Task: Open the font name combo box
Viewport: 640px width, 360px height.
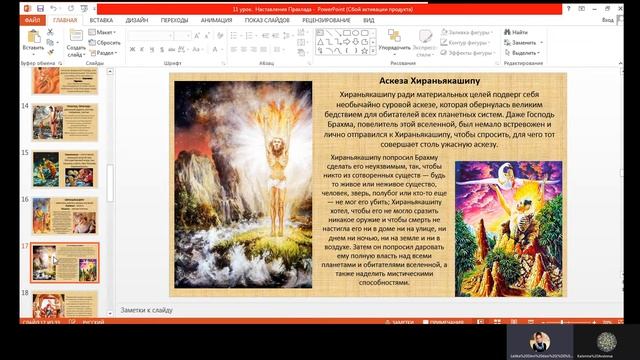Action: [x=150, y=36]
